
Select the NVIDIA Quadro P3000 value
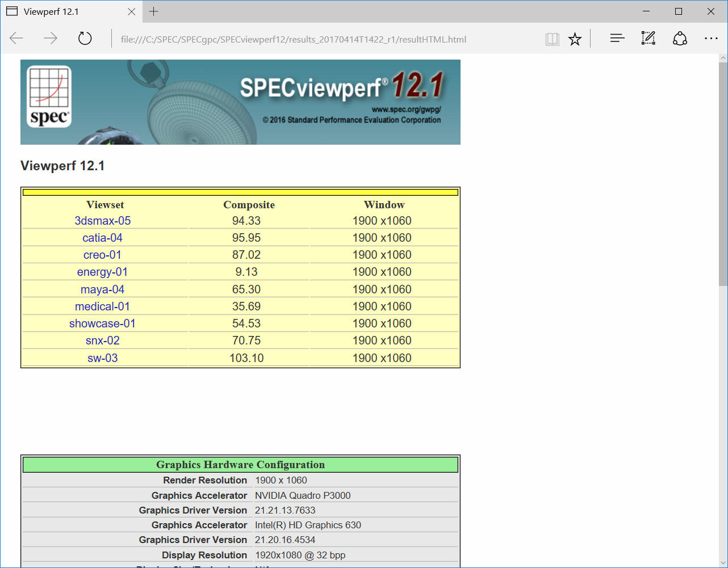[x=303, y=495]
